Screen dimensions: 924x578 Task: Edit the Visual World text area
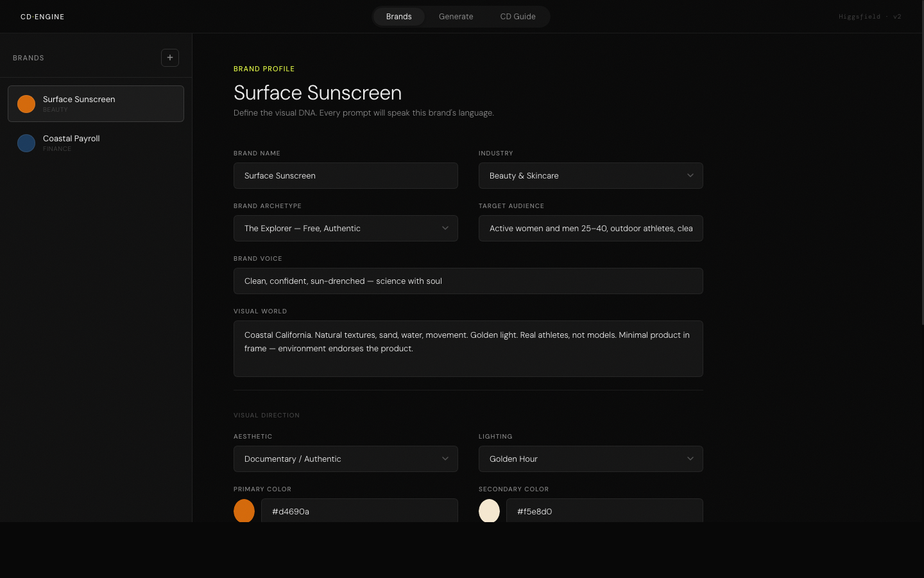pos(468,349)
